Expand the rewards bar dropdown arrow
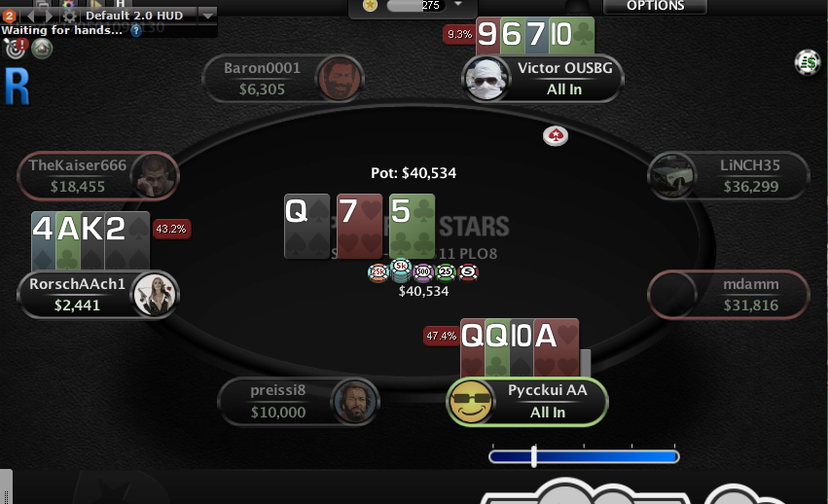The image size is (828, 504). 458,4
